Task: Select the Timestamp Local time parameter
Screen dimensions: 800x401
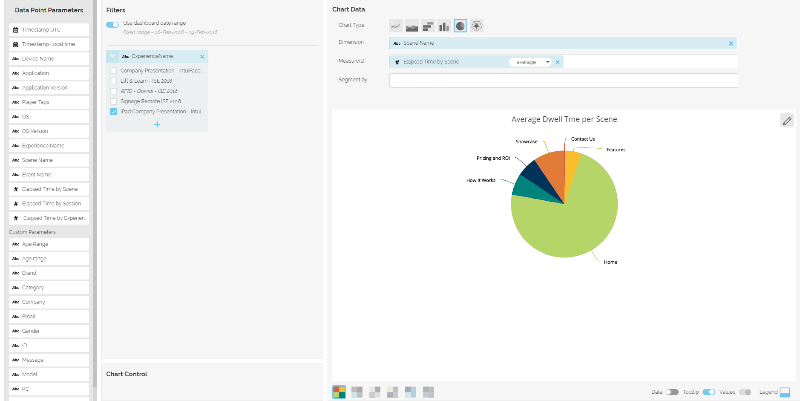Action: (49, 44)
